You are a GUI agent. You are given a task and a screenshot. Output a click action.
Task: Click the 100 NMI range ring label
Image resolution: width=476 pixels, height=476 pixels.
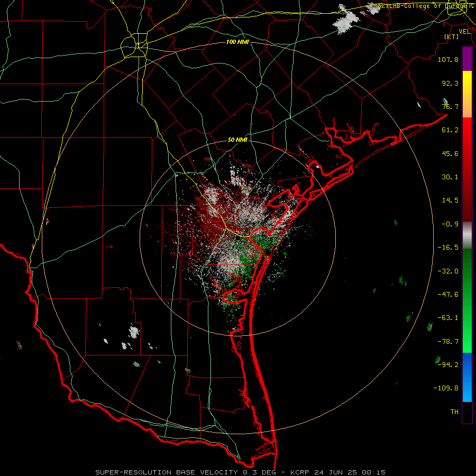(237, 42)
